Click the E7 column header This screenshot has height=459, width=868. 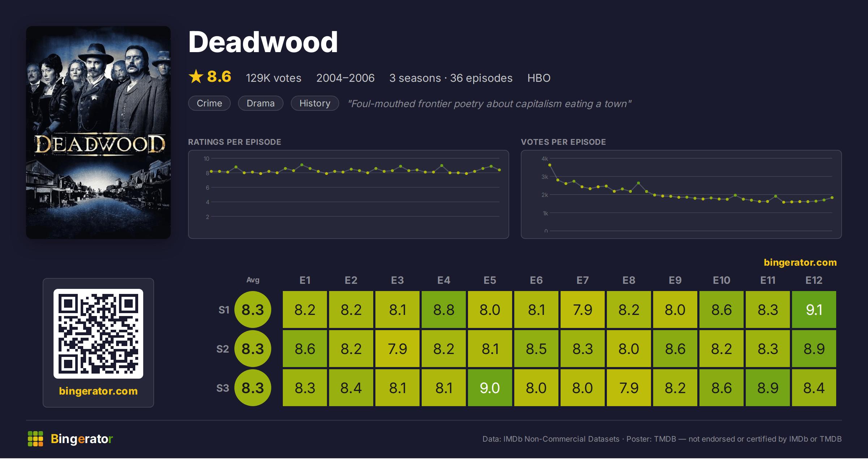583,280
